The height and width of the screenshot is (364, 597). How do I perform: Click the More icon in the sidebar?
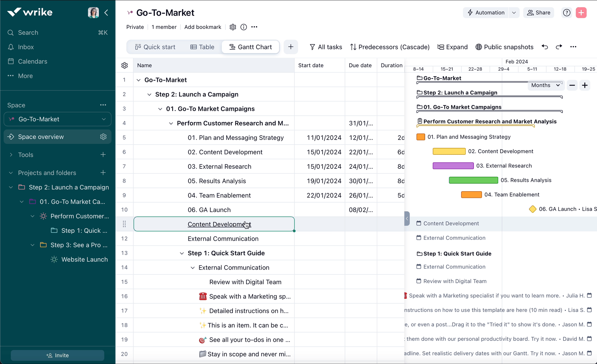coord(10,76)
